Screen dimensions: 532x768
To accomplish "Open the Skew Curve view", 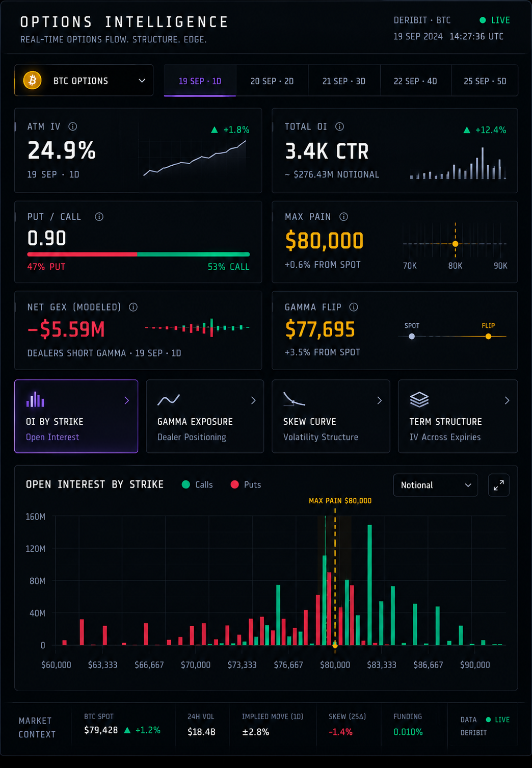I will [x=331, y=416].
